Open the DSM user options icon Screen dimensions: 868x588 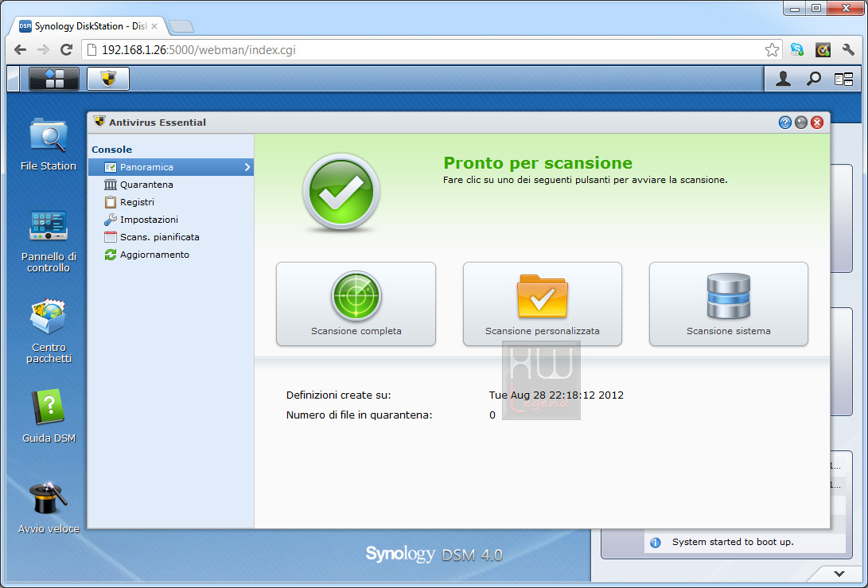coord(783,80)
